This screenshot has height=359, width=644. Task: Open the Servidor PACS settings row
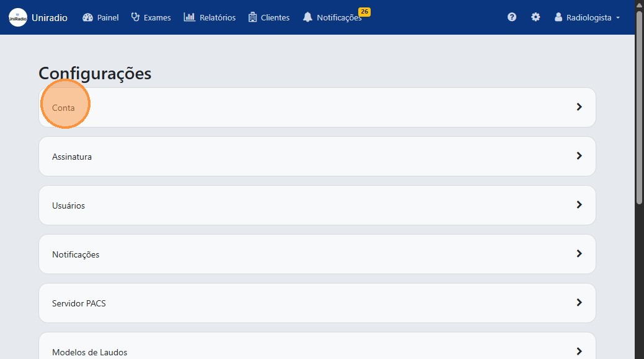(x=317, y=303)
